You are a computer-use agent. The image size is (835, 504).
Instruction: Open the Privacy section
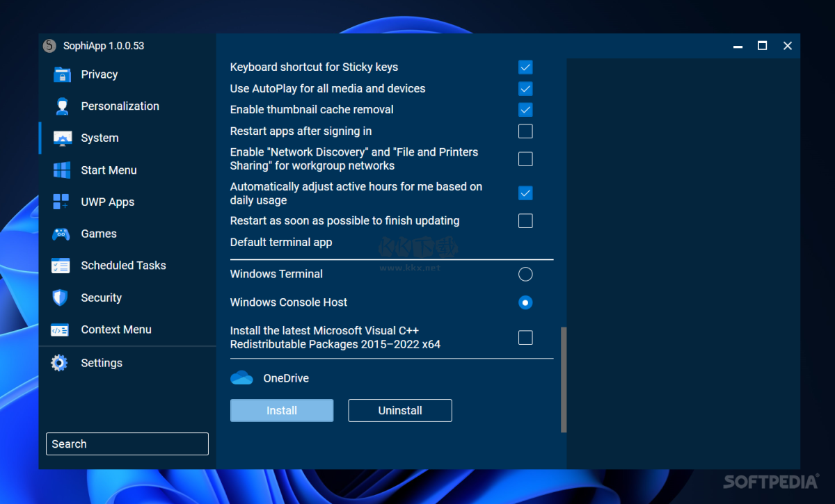[x=99, y=74]
